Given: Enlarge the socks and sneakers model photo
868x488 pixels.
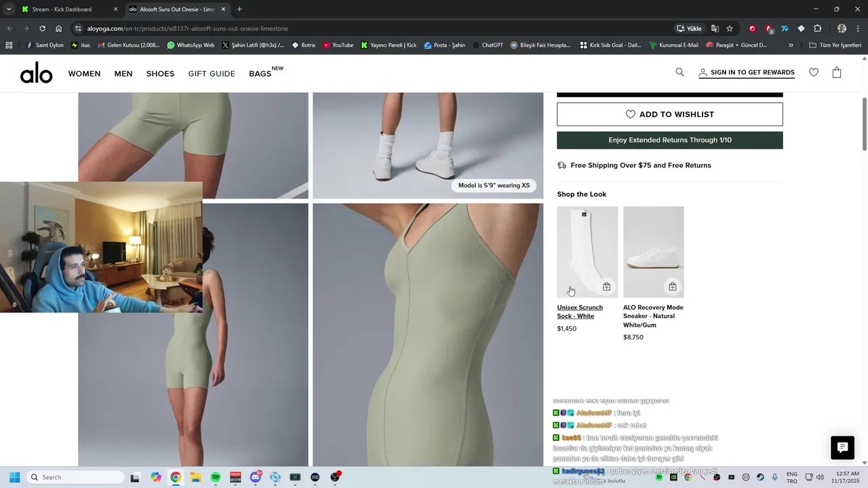Looking at the screenshot, I should click(428, 145).
